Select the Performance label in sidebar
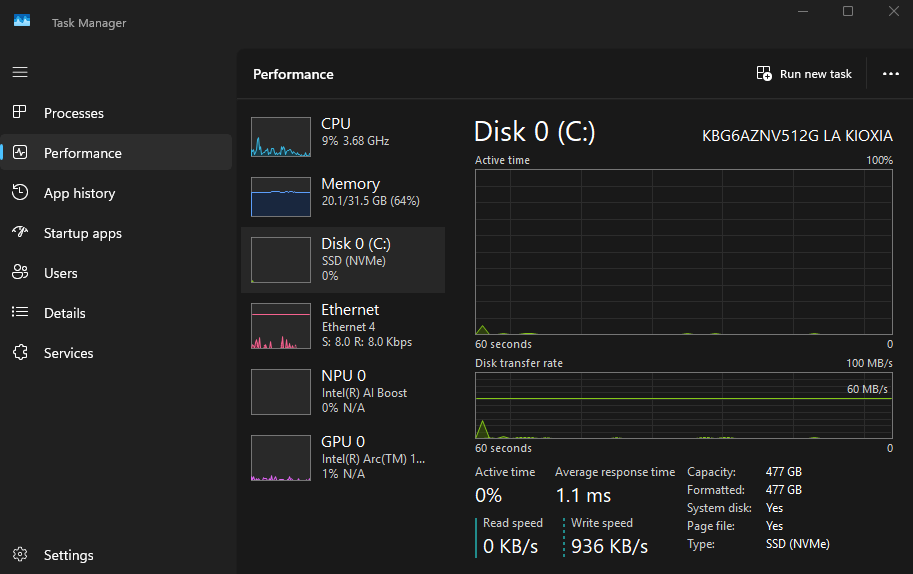 coord(83,153)
